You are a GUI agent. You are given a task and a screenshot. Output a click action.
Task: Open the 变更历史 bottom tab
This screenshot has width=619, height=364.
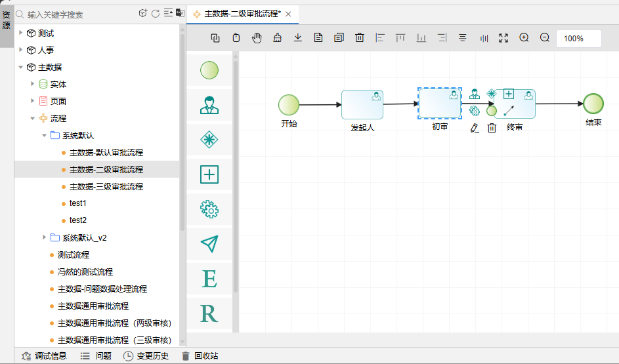(146, 356)
